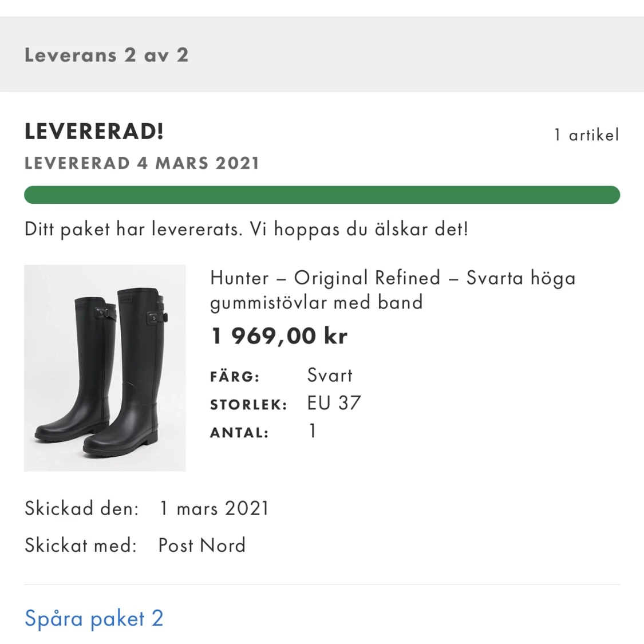Click the green delivery progress bar

322,195
